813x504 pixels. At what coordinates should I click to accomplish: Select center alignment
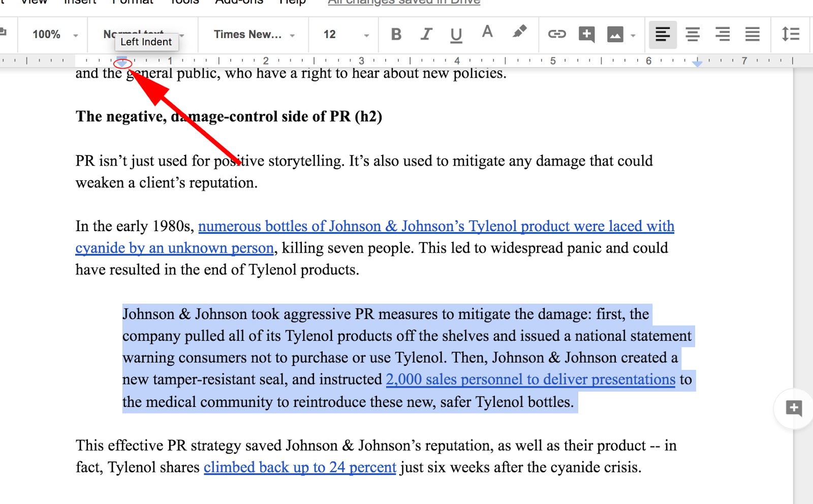click(x=692, y=35)
